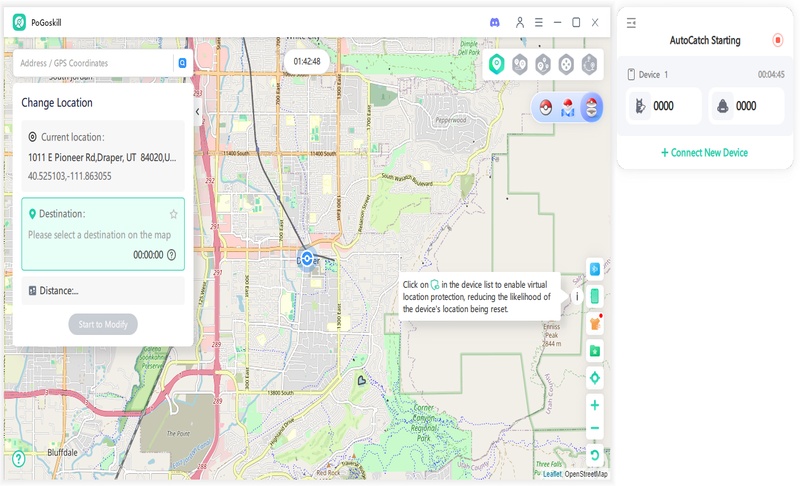Click the reset location refresh icon

click(x=595, y=455)
